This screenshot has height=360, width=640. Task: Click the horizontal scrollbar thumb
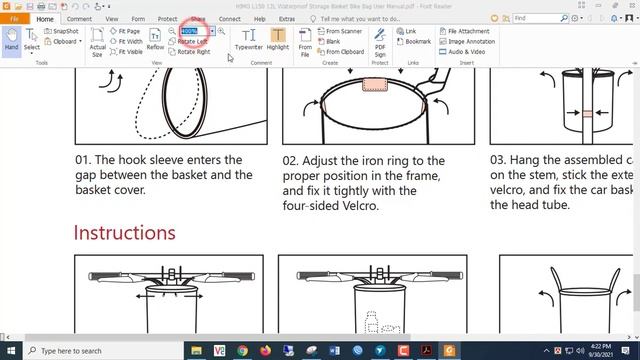click(218, 337)
